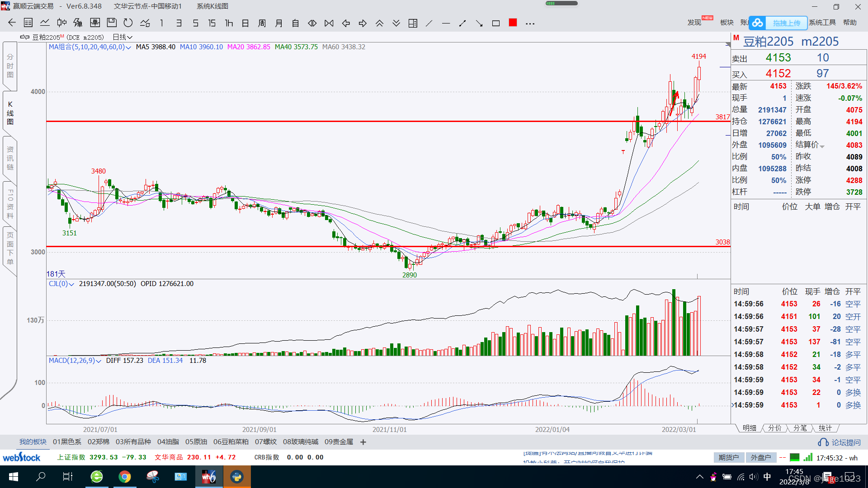Click the refresh circular arrow icon
The width and height of the screenshot is (868, 488).
(x=128, y=23)
